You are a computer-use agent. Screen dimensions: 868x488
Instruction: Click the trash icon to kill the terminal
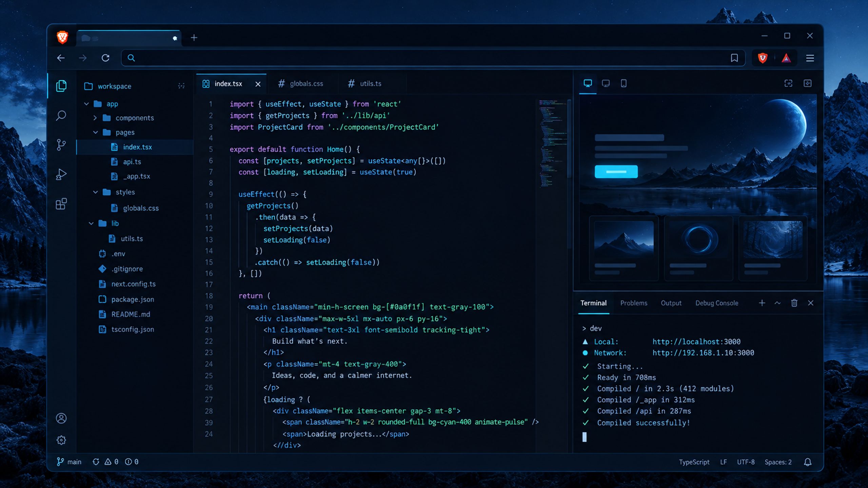click(x=794, y=303)
